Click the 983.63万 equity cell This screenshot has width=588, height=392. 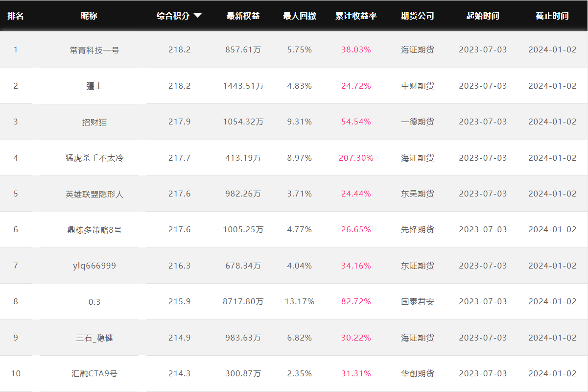[x=243, y=338]
